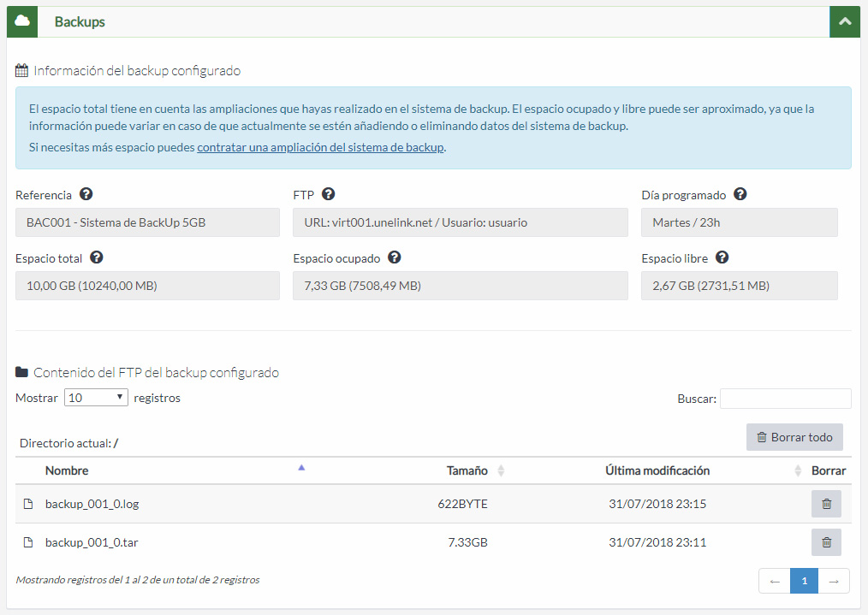Show help for Día programado
The height and width of the screenshot is (615, 868).
point(740,194)
